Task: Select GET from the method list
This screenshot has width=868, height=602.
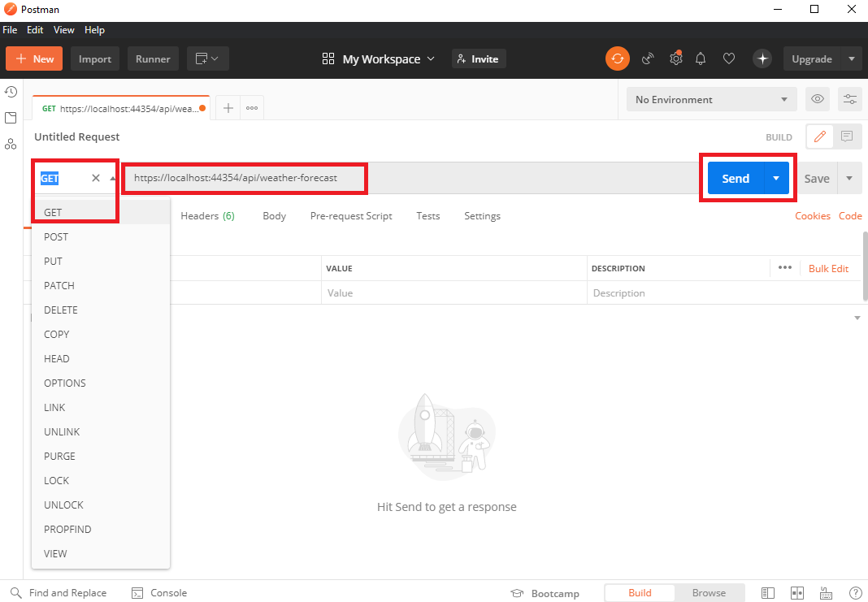Action: [101, 212]
